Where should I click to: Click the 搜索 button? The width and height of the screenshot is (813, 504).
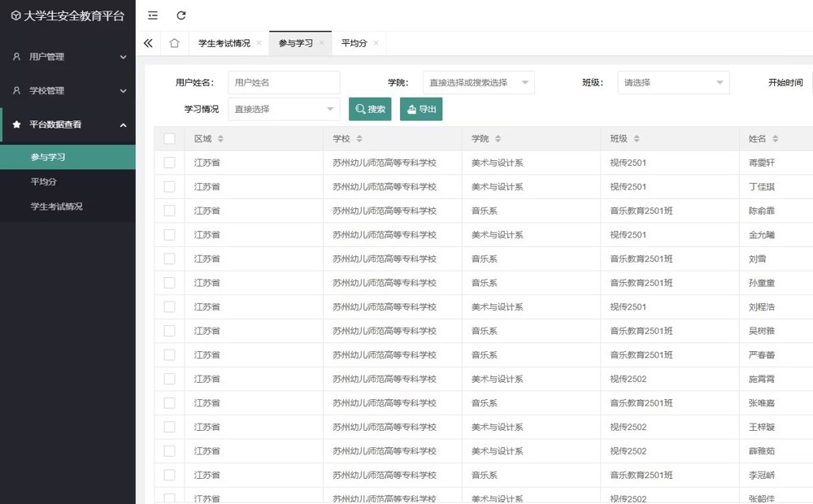[x=370, y=109]
